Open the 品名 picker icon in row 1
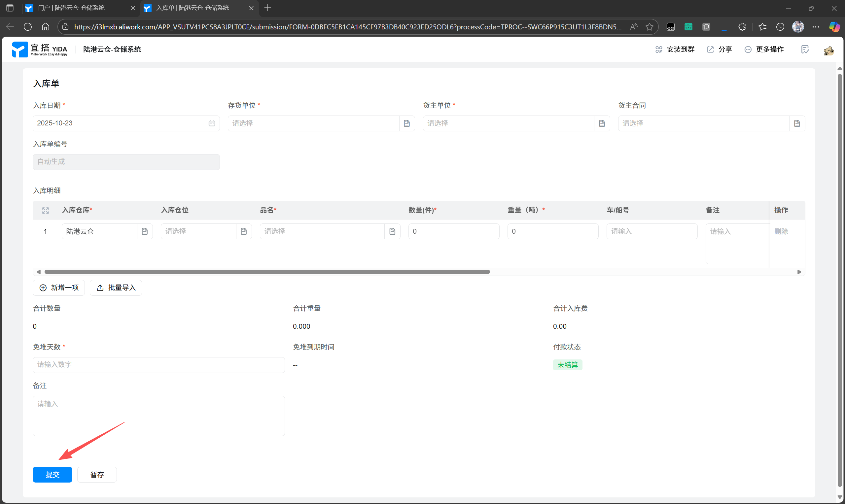Viewport: 845px width, 504px height. [x=392, y=232]
